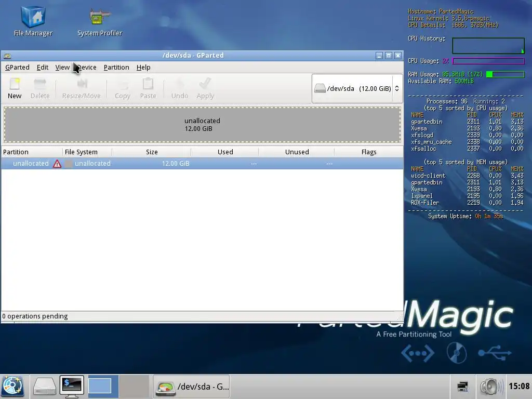532x399 pixels.
Task: Select the unallocated 12.00 GiB disk graphic
Action: 202,125
